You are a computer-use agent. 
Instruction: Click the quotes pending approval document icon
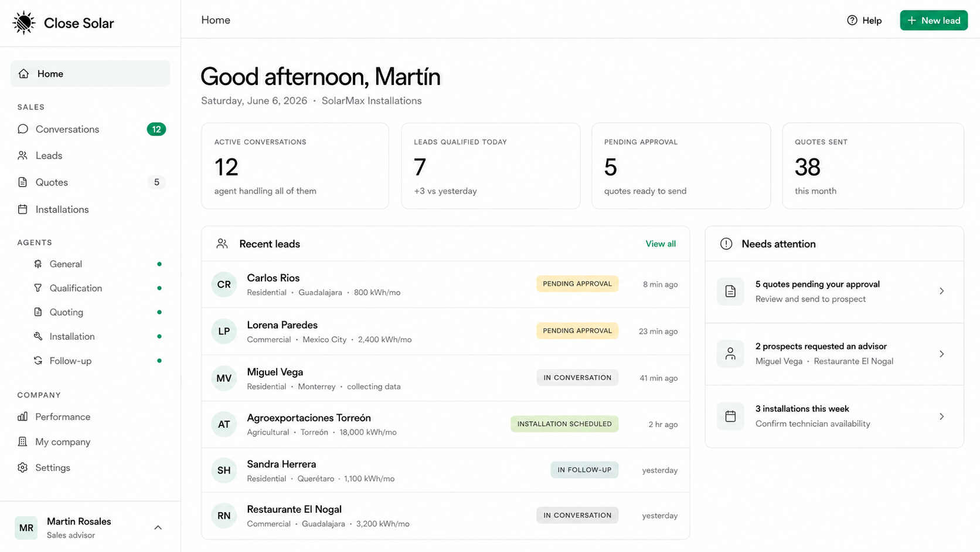pos(730,292)
